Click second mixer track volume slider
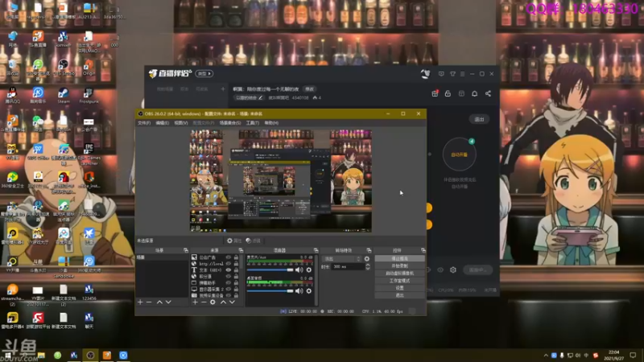This screenshot has width=644, height=362. click(270, 291)
